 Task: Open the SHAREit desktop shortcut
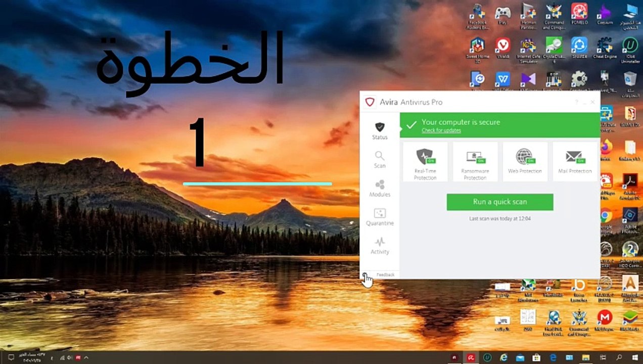coord(579,49)
